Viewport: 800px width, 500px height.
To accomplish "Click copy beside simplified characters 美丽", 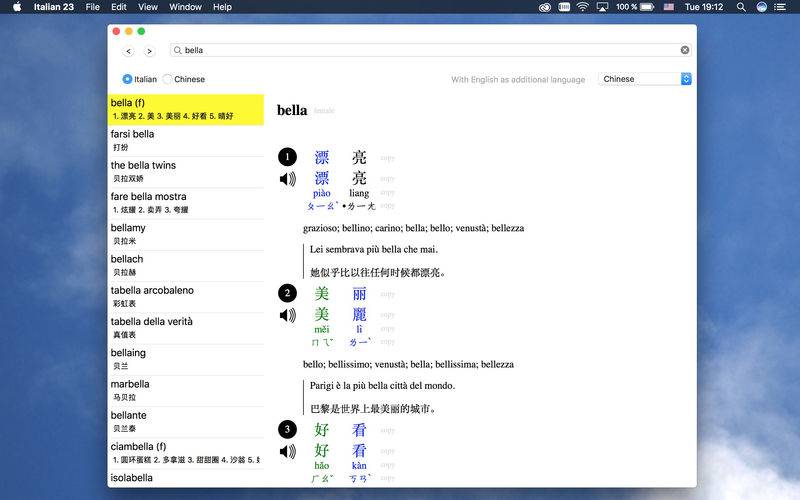I will [387, 294].
